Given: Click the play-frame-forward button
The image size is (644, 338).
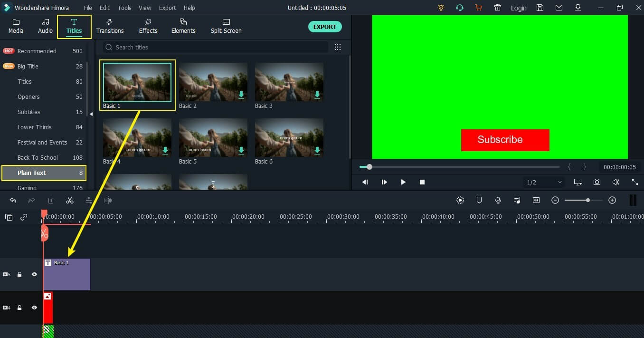Looking at the screenshot, I should (384, 182).
